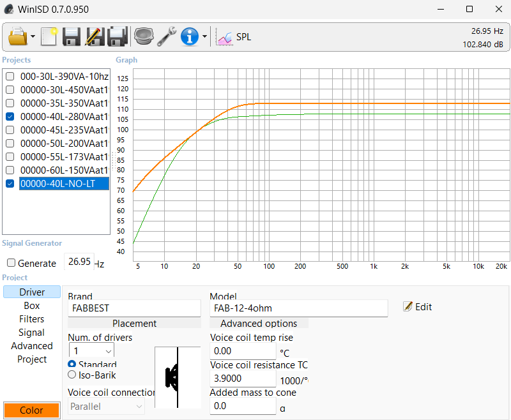Click the Placement section header

[x=134, y=324]
